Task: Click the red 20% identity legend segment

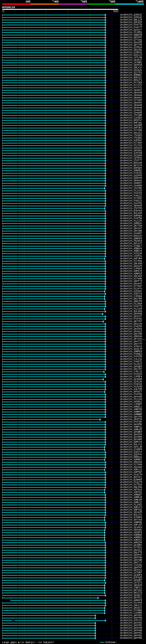Action: click(16, 4)
